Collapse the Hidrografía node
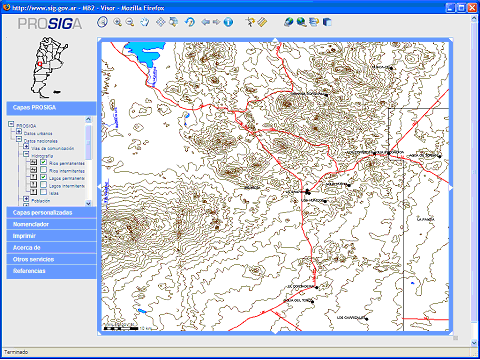Image resolution: width=480 pixels, height=360 pixels. (x=26, y=154)
